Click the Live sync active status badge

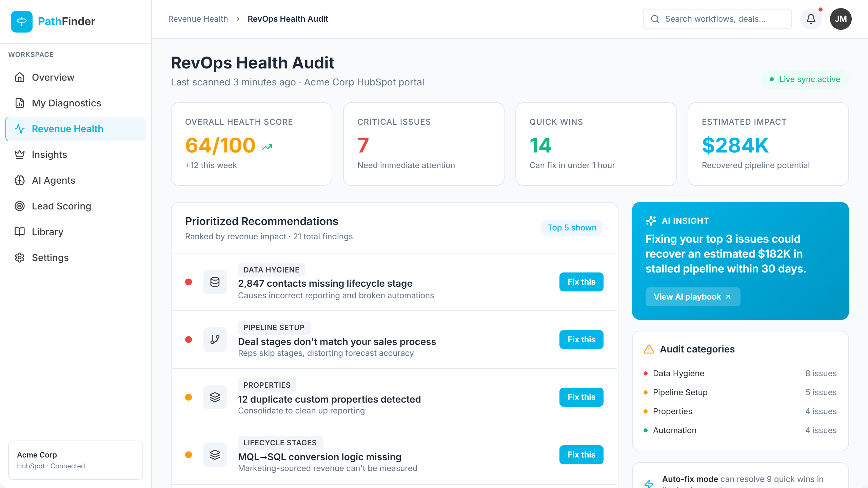click(x=805, y=79)
